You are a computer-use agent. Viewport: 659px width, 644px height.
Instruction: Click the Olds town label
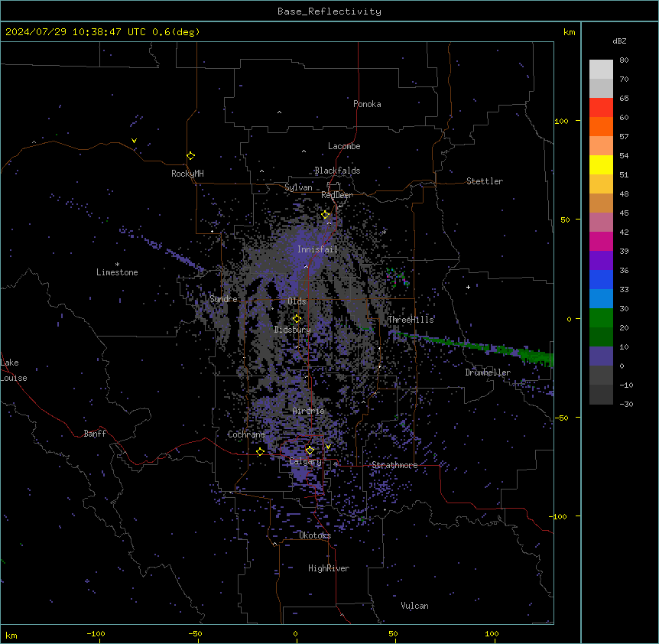297,301
